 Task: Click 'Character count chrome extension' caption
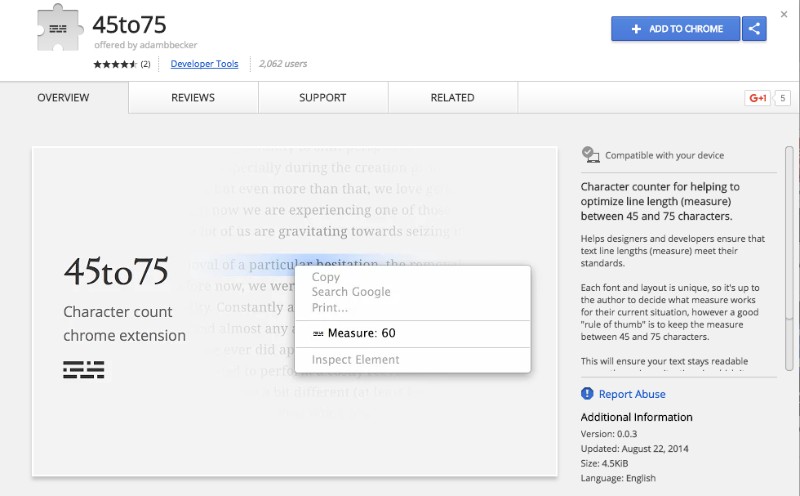[124, 324]
